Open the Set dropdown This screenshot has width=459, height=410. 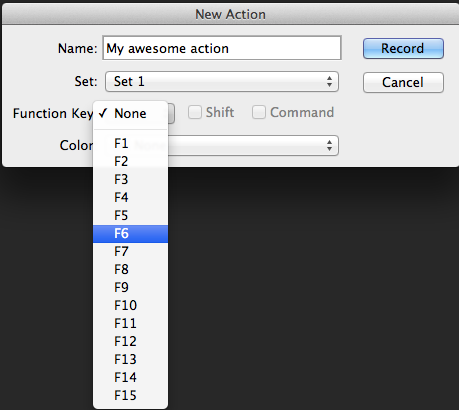coord(222,81)
